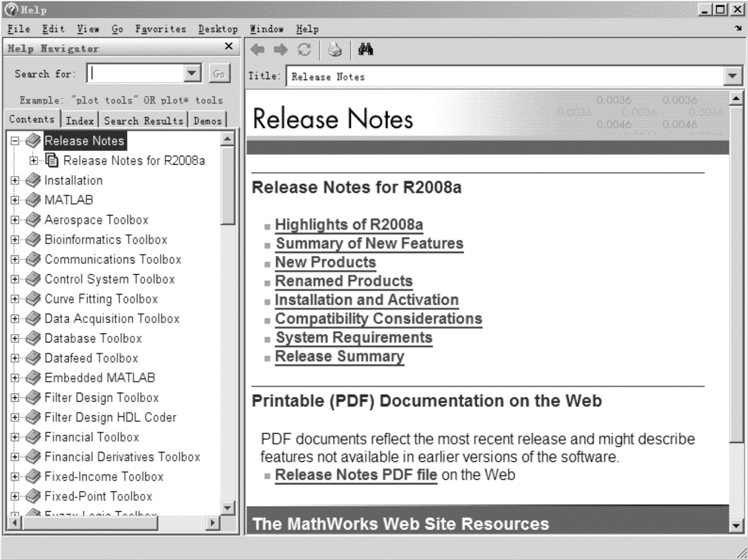The width and height of the screenshot is (748, 560).
Task: Expand the Database Toolbox node
Action: 15,338
